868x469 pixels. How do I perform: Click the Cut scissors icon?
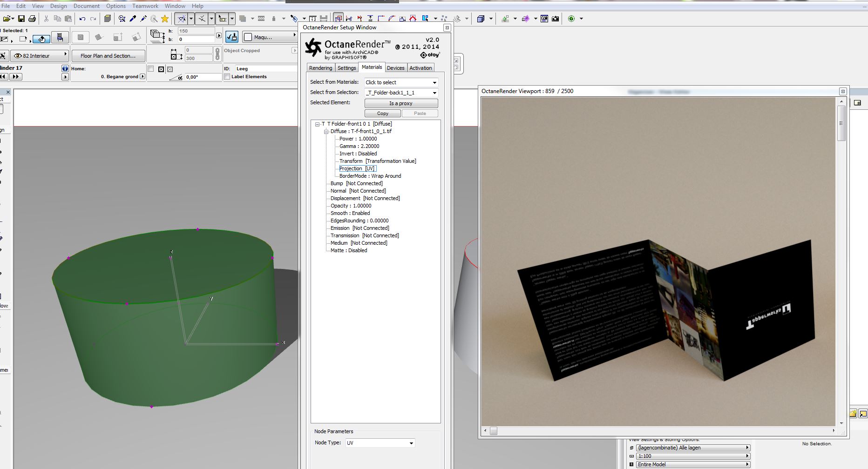46,19
